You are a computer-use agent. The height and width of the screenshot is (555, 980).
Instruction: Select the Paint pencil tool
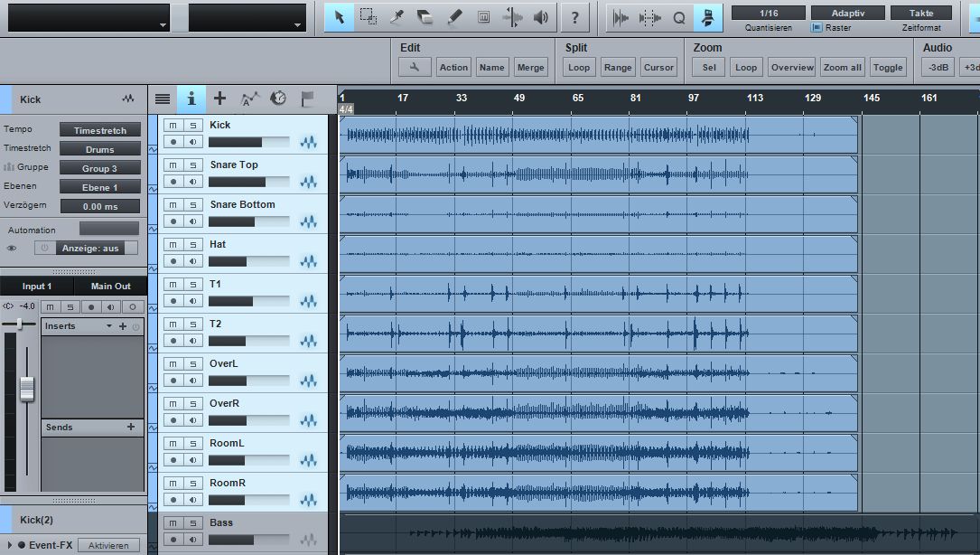[454, 17]
